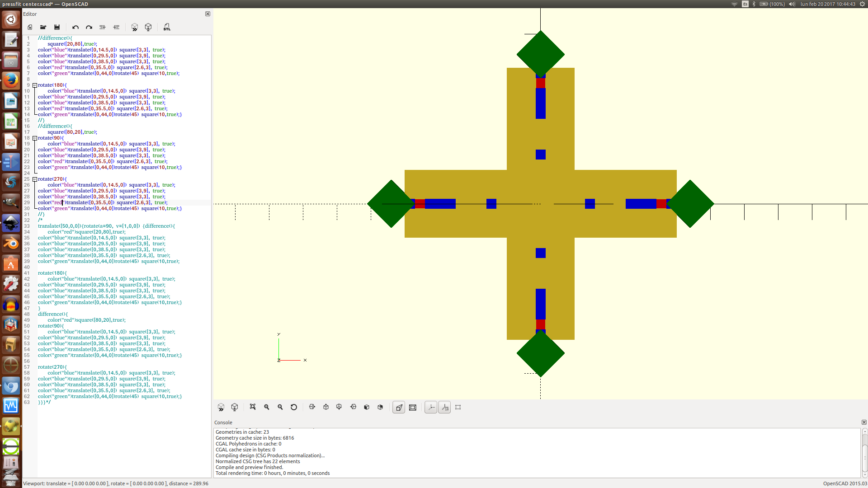Click the render icon in the viewport toolbar
Viewport: 868px width, 488px height.
click(x=235, y=407)
